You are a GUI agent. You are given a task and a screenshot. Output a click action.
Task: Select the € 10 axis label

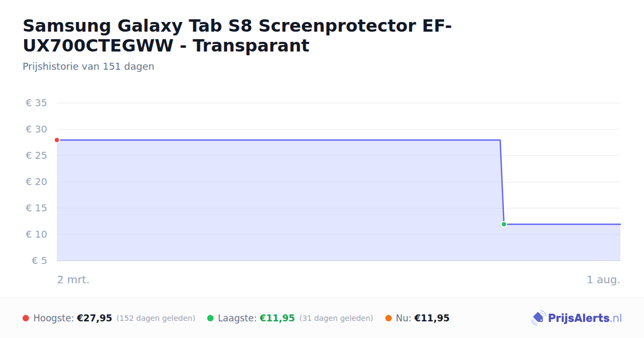coord(36,234)
